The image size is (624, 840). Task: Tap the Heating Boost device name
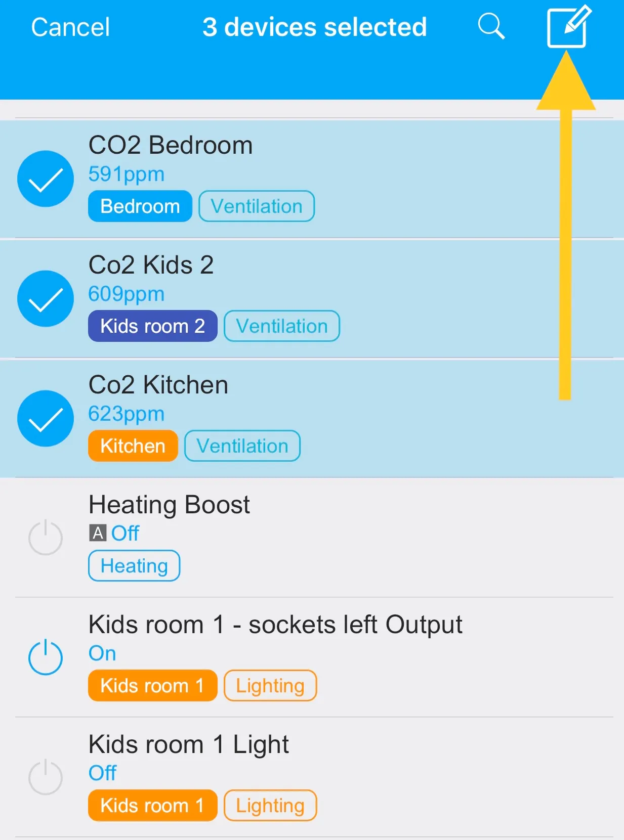(169, 505)
